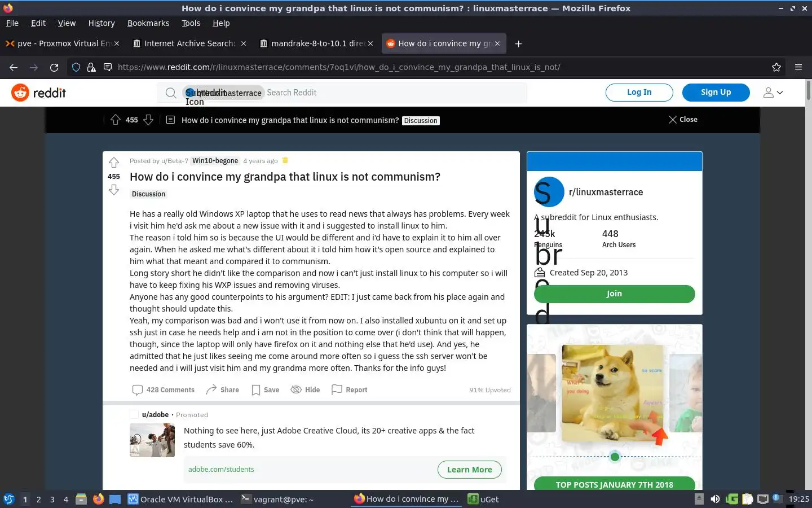The image size is (812, 508).
Task: Join the r/linuxmasterrace subreddit
Action: click(615, 294)
